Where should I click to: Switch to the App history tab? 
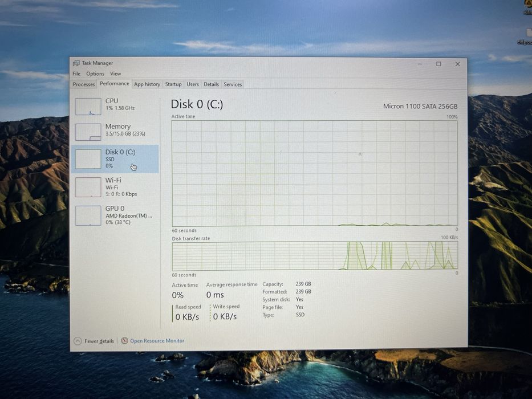[x=147, y=84]
